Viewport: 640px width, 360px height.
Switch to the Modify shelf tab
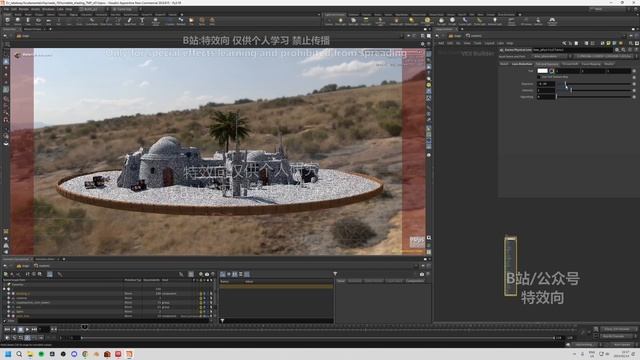coord(18,14)
